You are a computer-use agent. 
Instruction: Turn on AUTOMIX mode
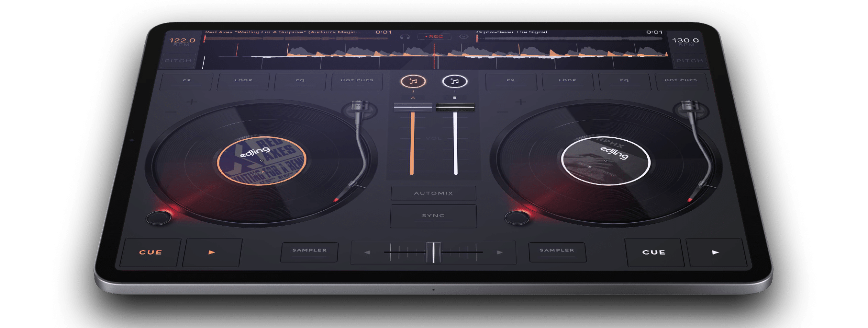pyautogui.click(x=433, y=193)
